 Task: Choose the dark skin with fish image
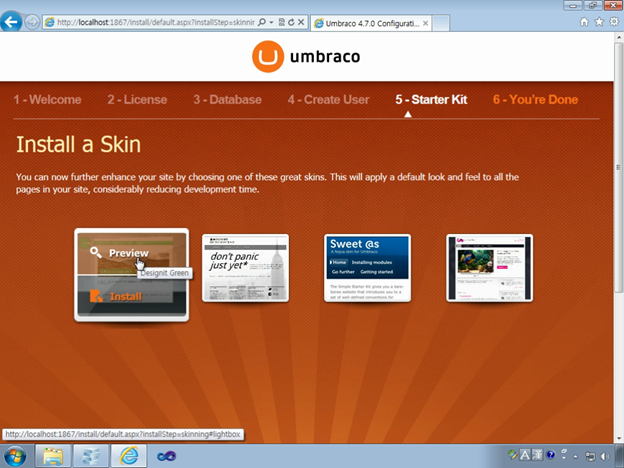(x=489, y=268)
